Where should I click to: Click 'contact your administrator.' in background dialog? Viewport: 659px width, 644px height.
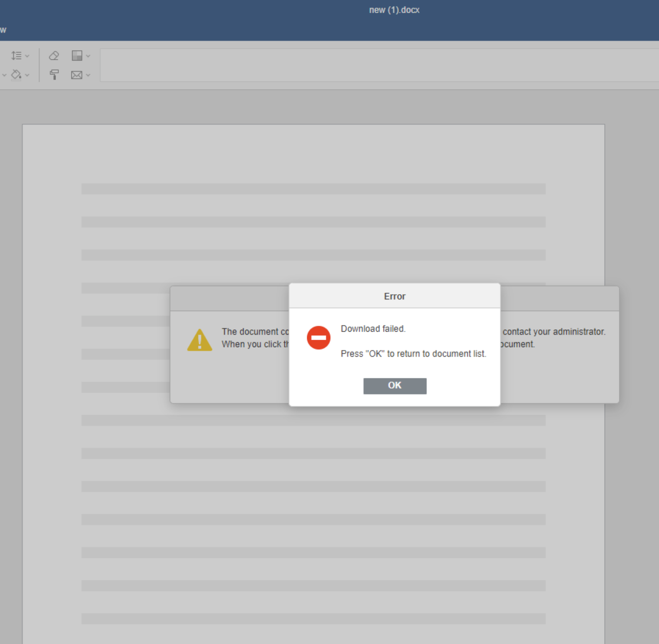point(554,332)
